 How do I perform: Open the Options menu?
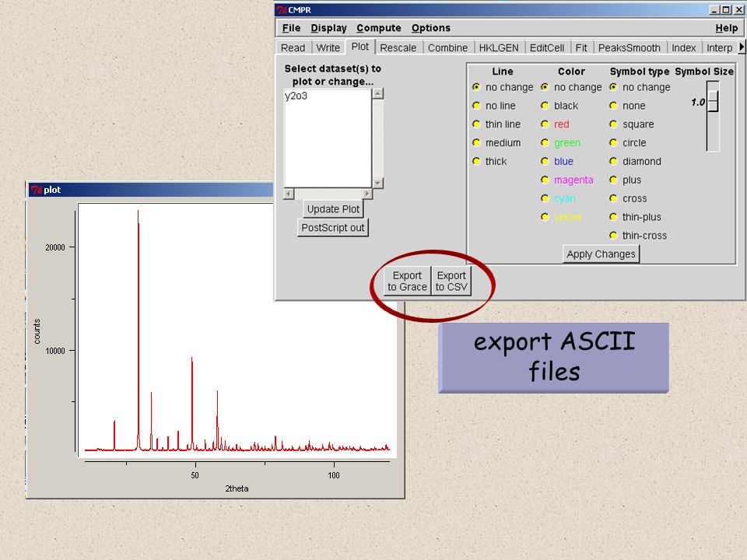430,28
